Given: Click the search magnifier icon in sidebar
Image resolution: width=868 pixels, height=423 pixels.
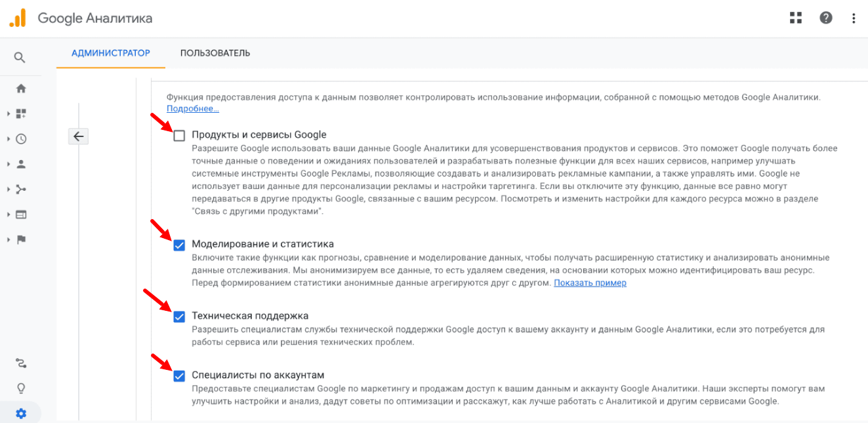Looking at the screenshot, I should click(20, 58).
